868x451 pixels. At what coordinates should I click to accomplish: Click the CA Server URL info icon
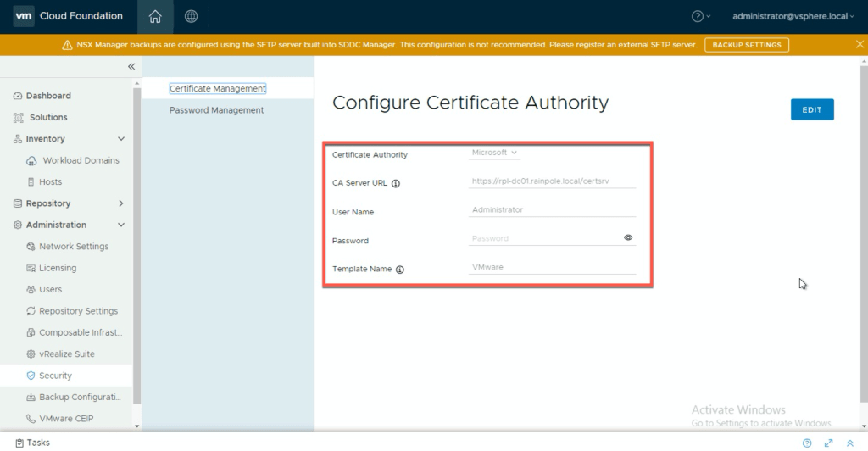396,183
